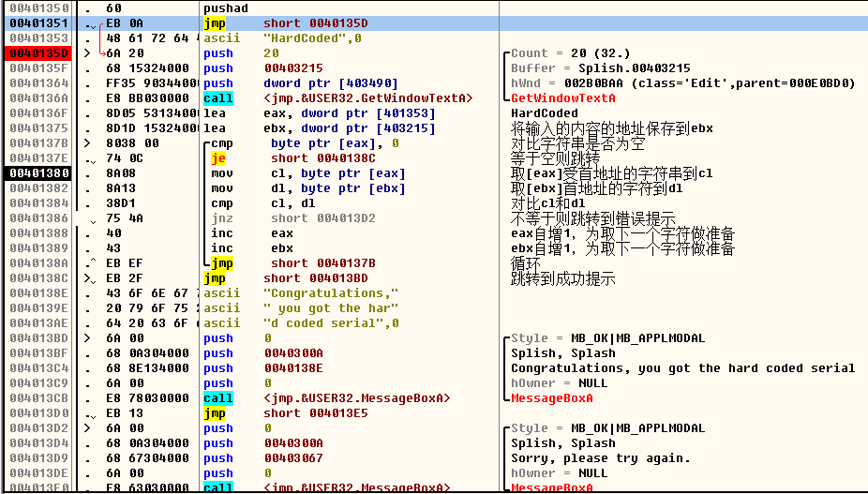
Task: Click comment "Count = 20 (32.)"
Action: coord(571,53)
